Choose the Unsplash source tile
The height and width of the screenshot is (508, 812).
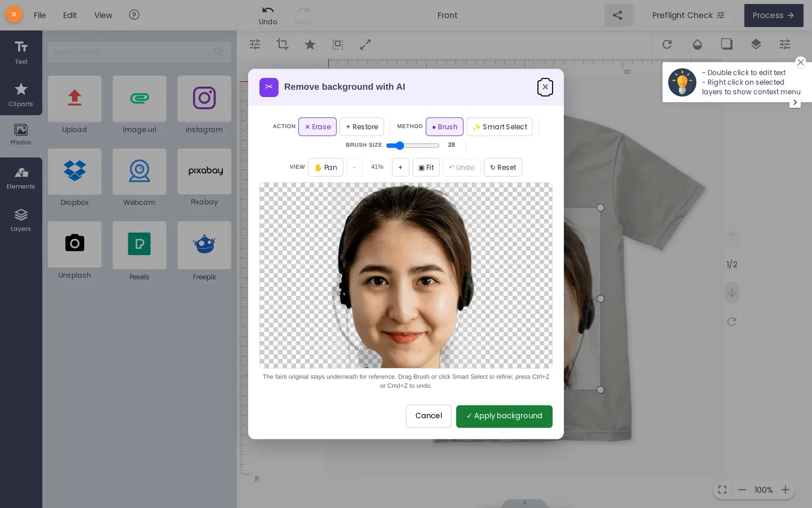75,244
